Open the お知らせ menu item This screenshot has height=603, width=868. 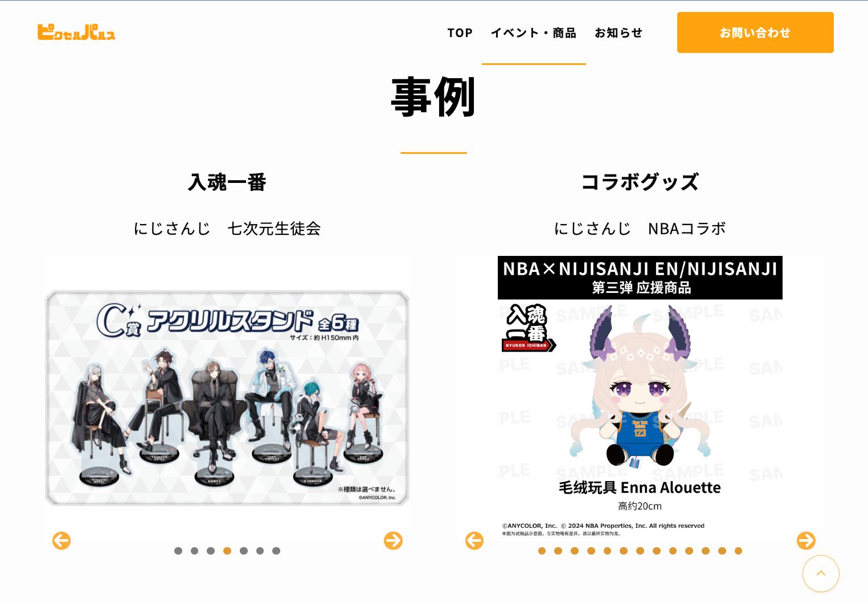[619, 32]
